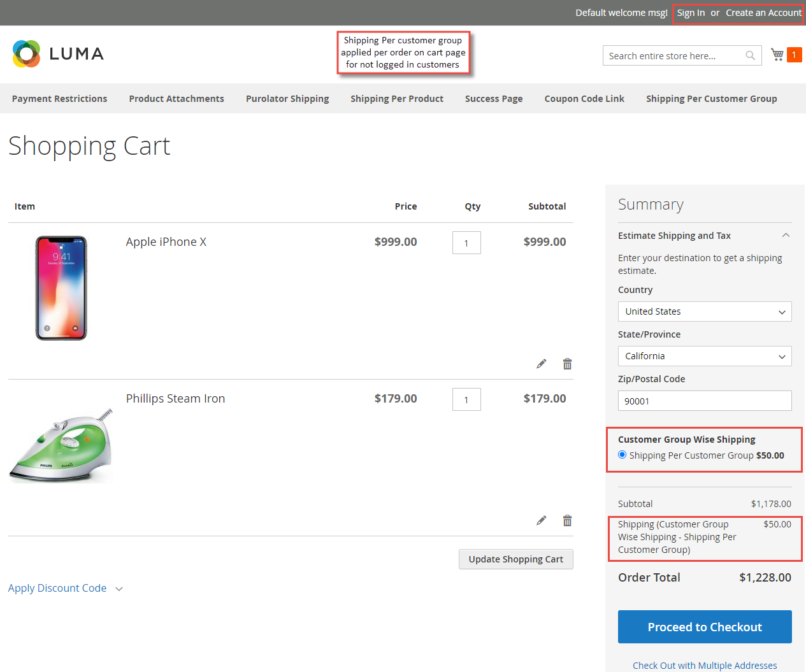This screenshot has width=806, height=672.
Task: Click the Shopping Cart page heading
Action: 89,146
